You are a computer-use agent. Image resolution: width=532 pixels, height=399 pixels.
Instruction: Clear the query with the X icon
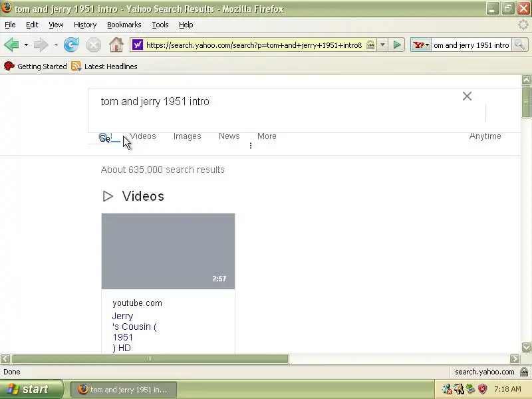pos(467,96)
